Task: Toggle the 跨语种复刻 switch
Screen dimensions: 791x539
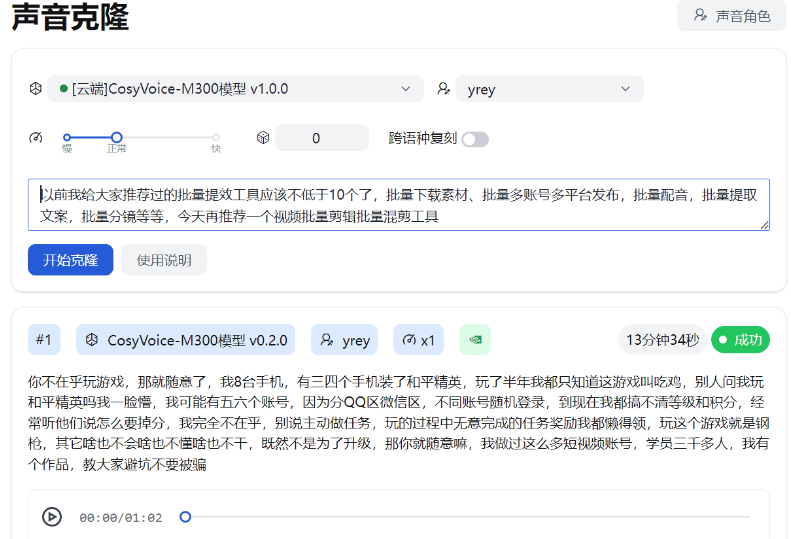Action: [x=474, y=139]
